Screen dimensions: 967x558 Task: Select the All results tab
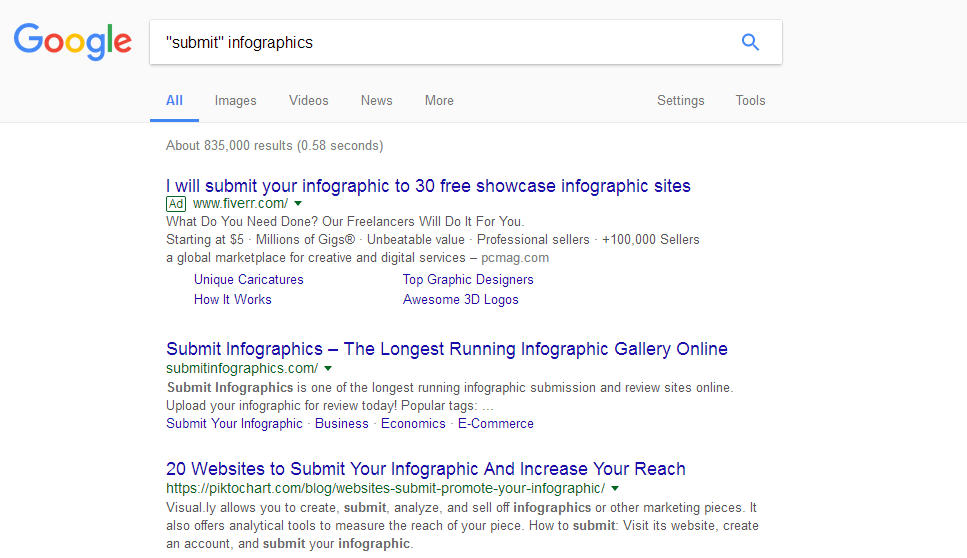click(175, 101)
